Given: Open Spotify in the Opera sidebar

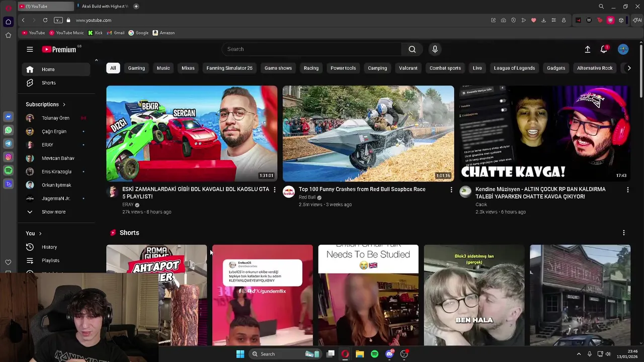Looking at the screenshot, I should (x=8, y=171).
